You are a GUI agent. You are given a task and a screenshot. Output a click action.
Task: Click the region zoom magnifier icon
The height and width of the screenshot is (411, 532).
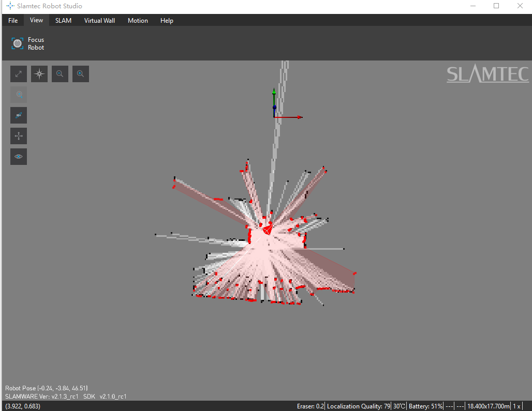tap(19, 95)
